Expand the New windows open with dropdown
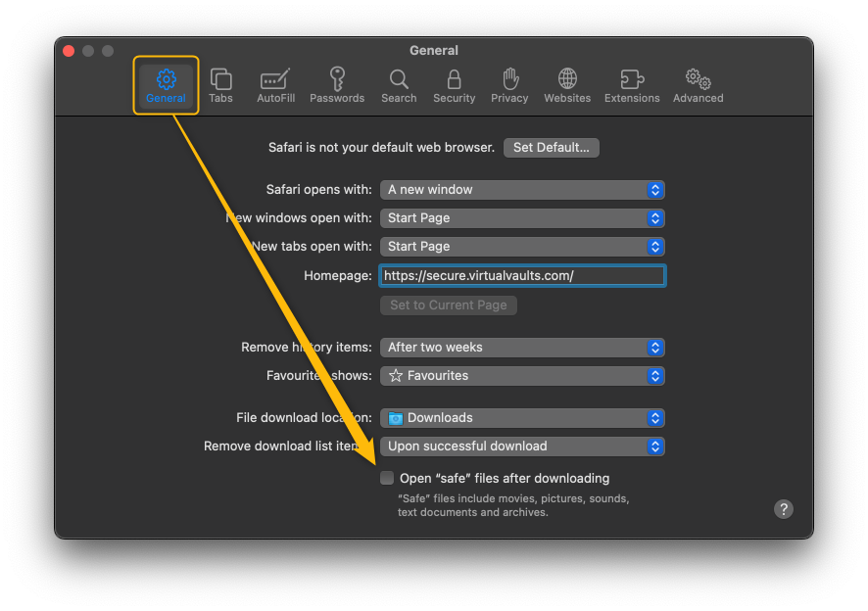 (522, 218)
